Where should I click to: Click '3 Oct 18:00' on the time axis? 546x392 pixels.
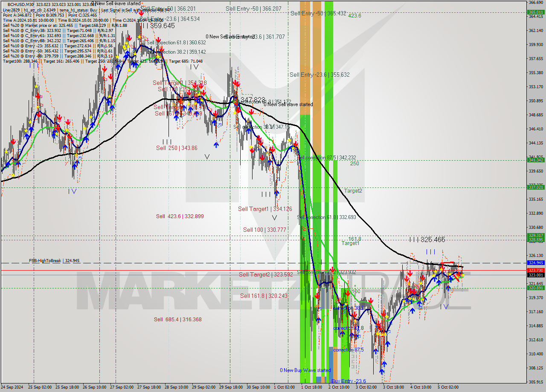[394, 387]
